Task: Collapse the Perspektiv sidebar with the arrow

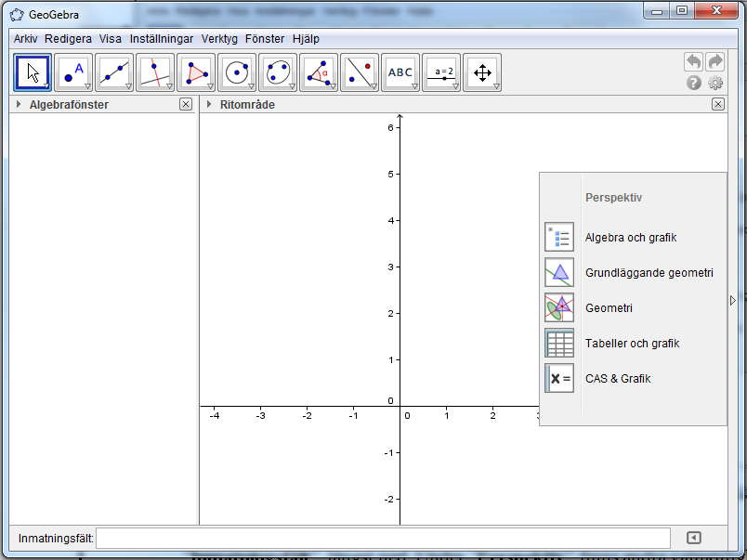Action: 733,301
